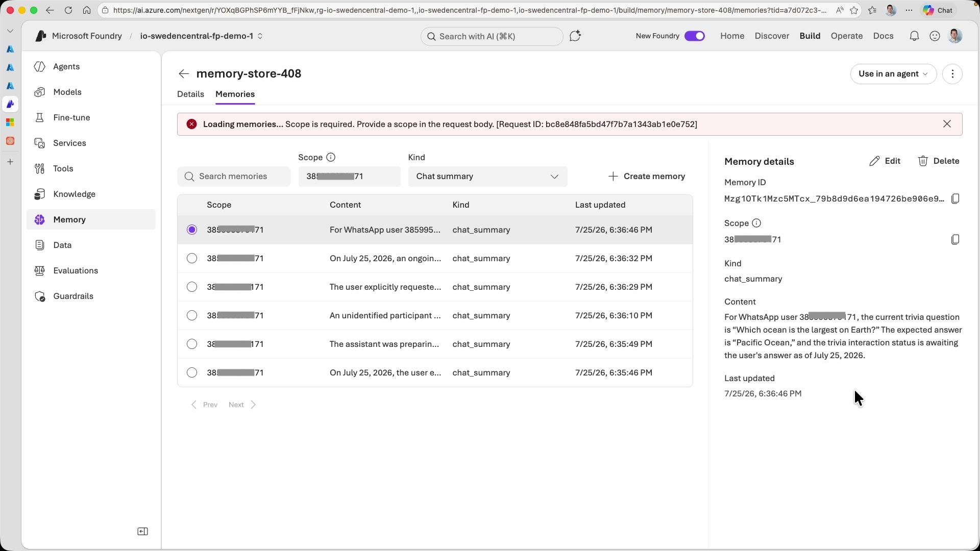Image resolution: width=980 pixels, height=551 pixels.
Task: Open the user profile avatar menu
Action: (x=955, y=36)
